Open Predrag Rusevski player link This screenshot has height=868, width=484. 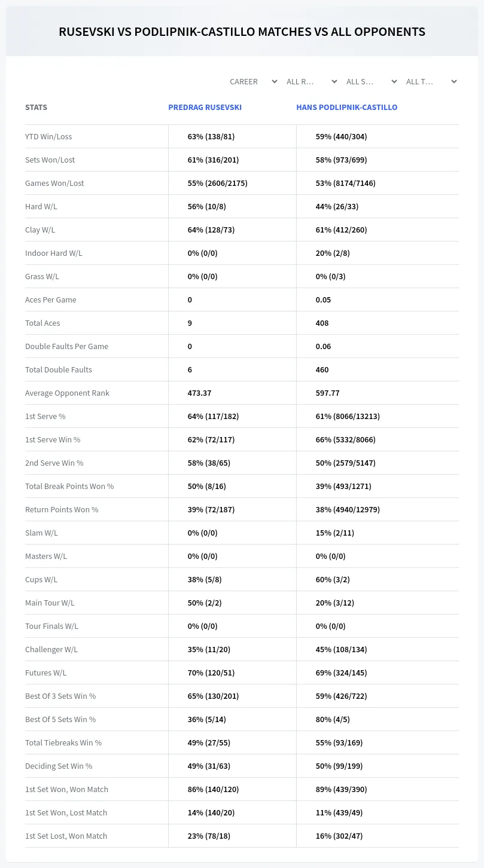pos(205,108)
